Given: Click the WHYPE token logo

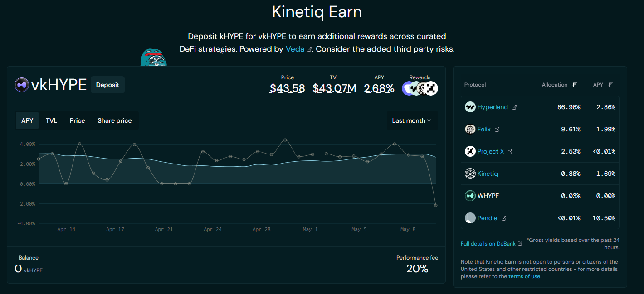Looking at the screenshot, I should coord(470,196).
